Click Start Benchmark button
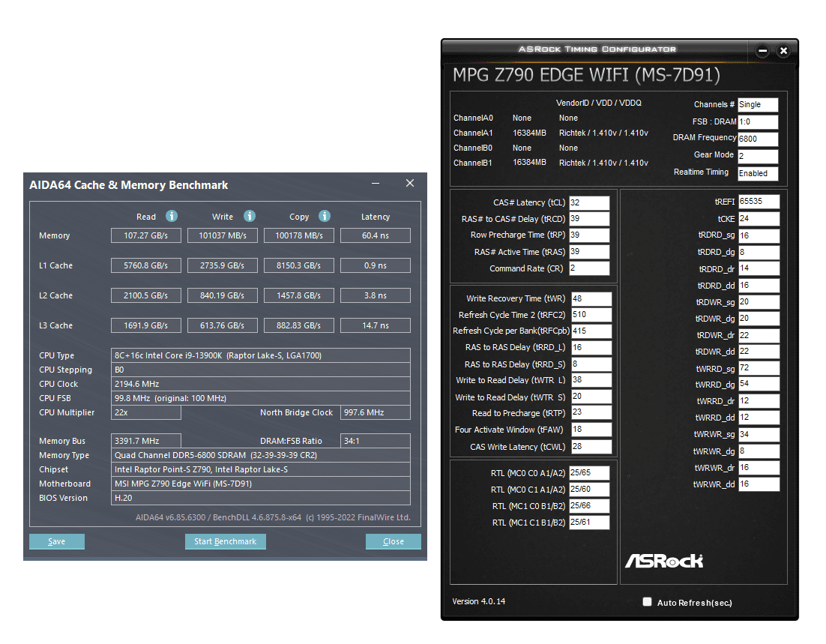Viewport: 826px width, 644px height. point(226,541)
